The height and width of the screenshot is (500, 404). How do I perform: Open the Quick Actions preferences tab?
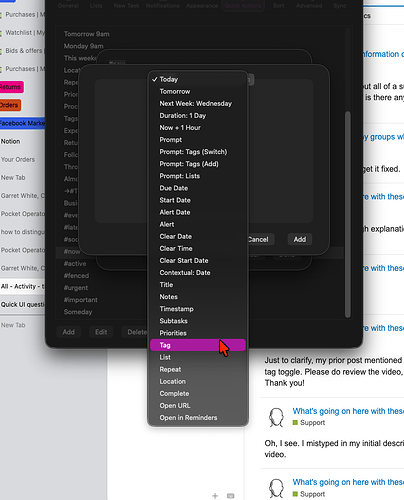click(x=243, y=5)
